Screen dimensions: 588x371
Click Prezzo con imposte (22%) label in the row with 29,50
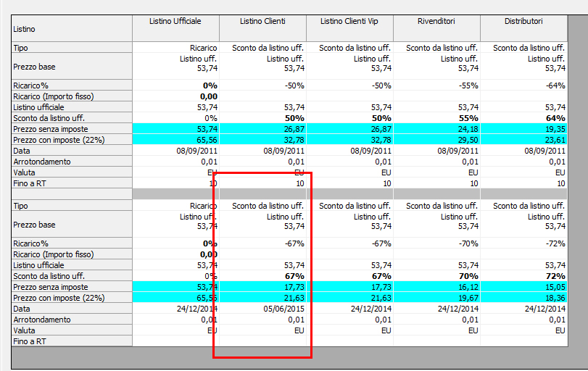pyautogui.click(x=72, y=140)
